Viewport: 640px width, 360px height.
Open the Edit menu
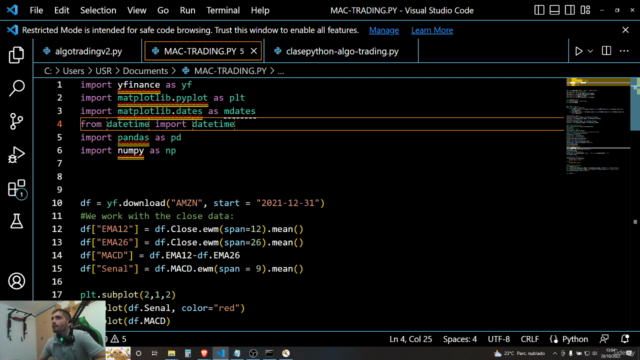pos(62,10)
